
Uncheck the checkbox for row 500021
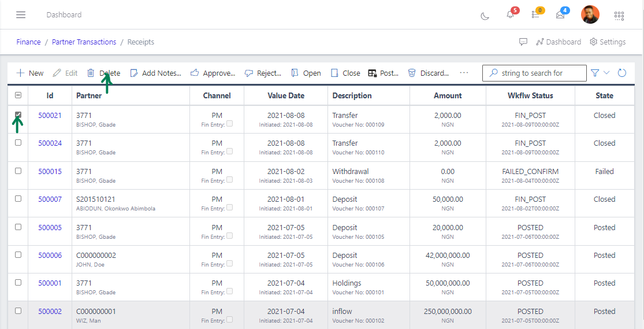point(18,115)
